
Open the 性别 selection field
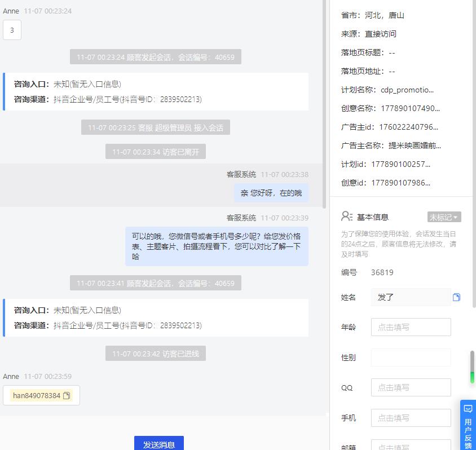(x=411, y=358)
